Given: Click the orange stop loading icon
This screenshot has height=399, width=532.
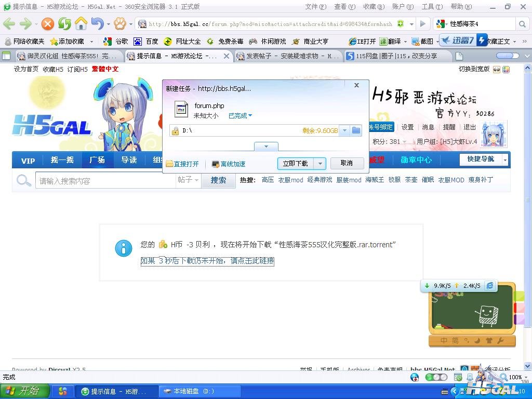Looking at the screenshot, I should pos(48,24).
